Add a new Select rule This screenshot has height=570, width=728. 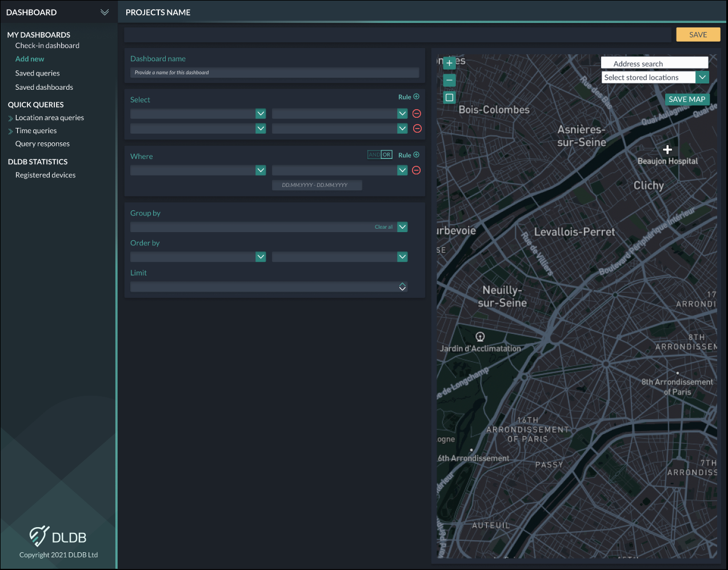[409, 97]
